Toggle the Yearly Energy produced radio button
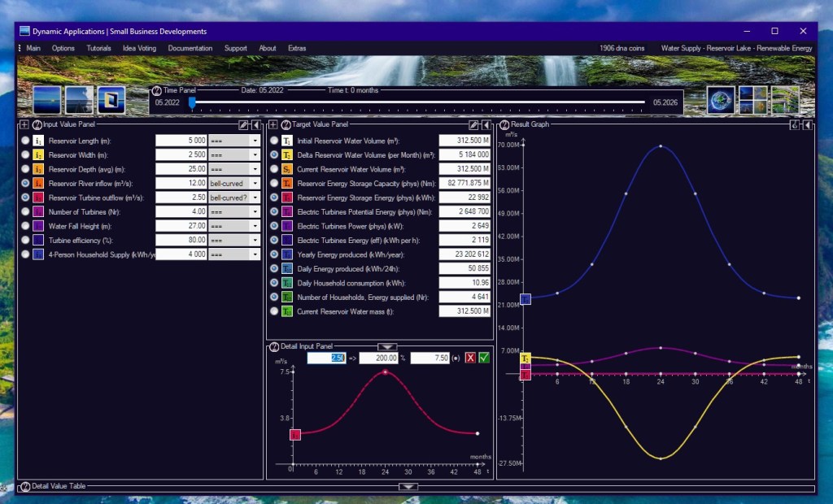The height and width of the screenshot is (504, 833). 274,254
